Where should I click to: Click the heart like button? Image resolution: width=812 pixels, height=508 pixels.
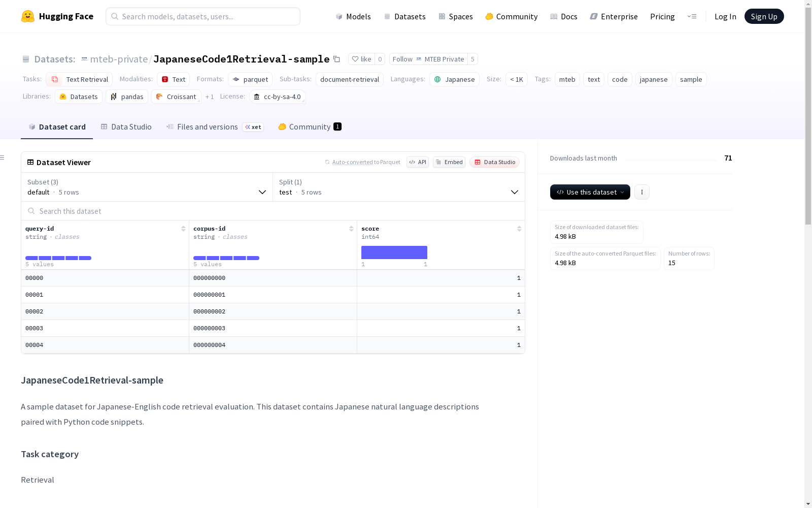(x=361, y=59)
